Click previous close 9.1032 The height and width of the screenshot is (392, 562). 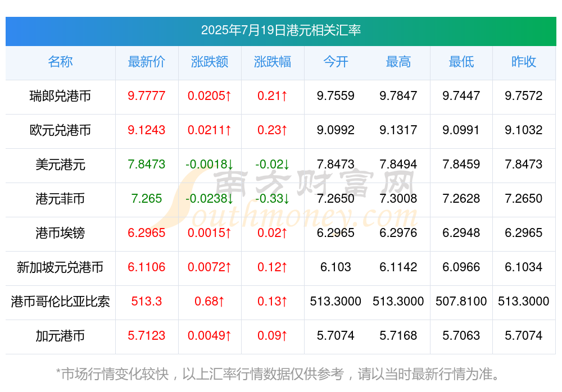pyautogui.click(x=524, y=130)
